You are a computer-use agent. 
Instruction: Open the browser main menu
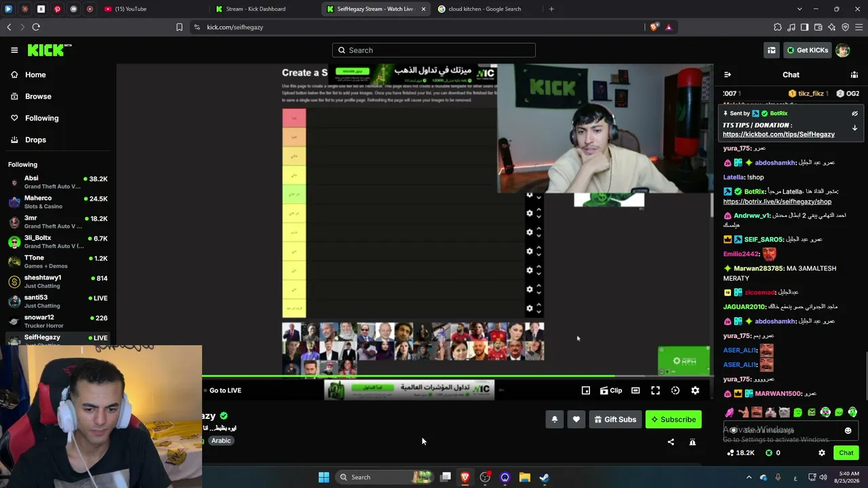tap(859, 27)
